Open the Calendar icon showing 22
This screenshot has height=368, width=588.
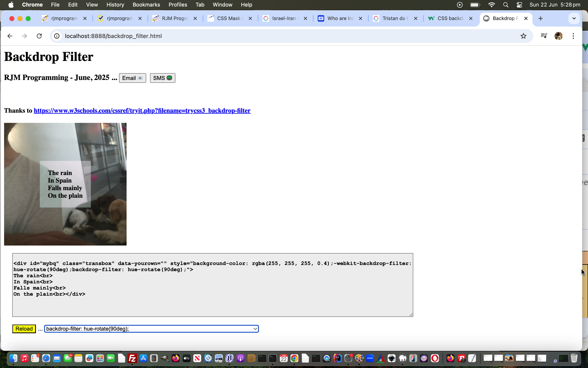point(284,358)
